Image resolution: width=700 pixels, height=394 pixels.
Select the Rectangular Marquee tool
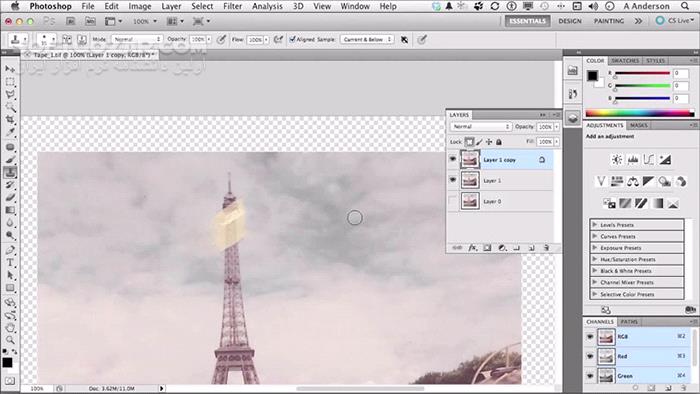coord(10,82)
